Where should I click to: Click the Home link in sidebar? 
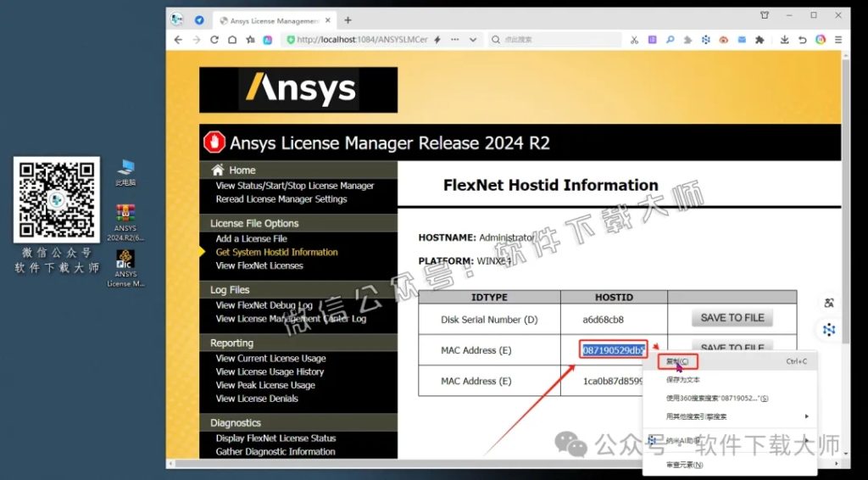pyautogui.click(x=242, y=170)
